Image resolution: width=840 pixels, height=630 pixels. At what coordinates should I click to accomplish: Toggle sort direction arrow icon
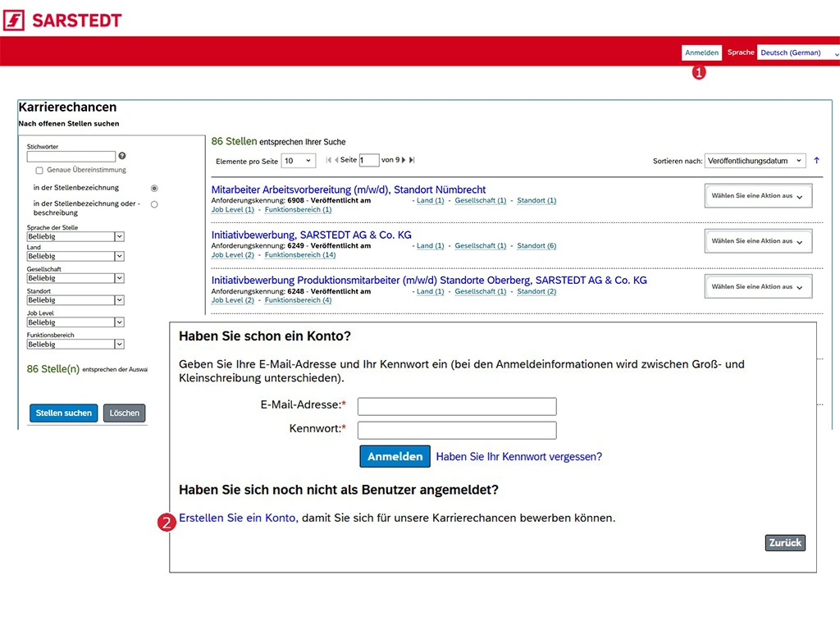(x=816, y=160)
